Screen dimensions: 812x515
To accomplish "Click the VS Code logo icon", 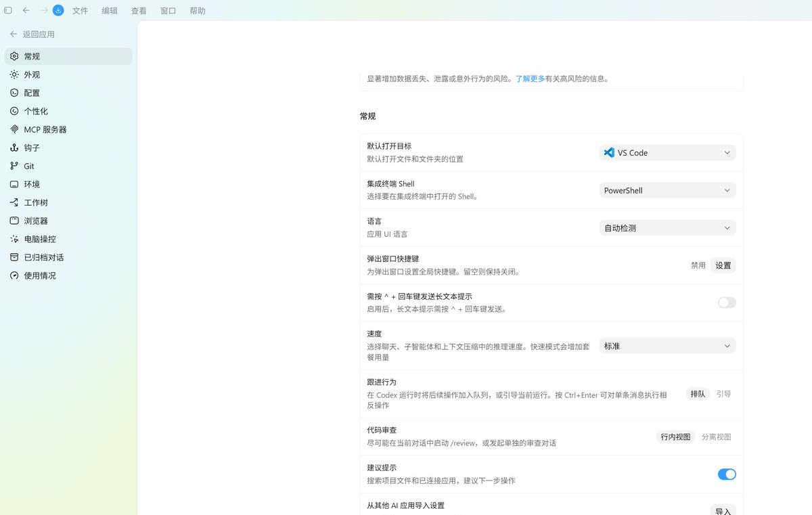I will coord(609,153).
